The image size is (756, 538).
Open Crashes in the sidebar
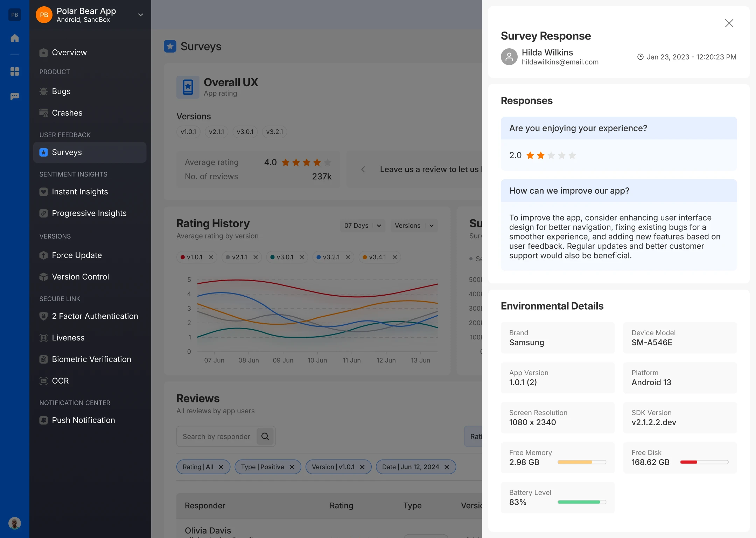tap(67, 113)
